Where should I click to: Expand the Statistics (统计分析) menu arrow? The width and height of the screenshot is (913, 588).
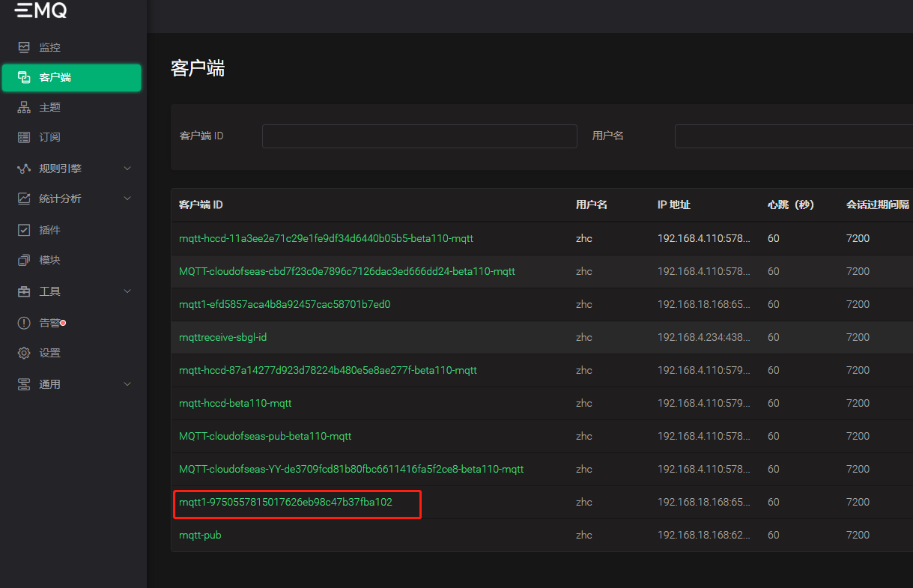pyautogui.click(x=127, y=198)
